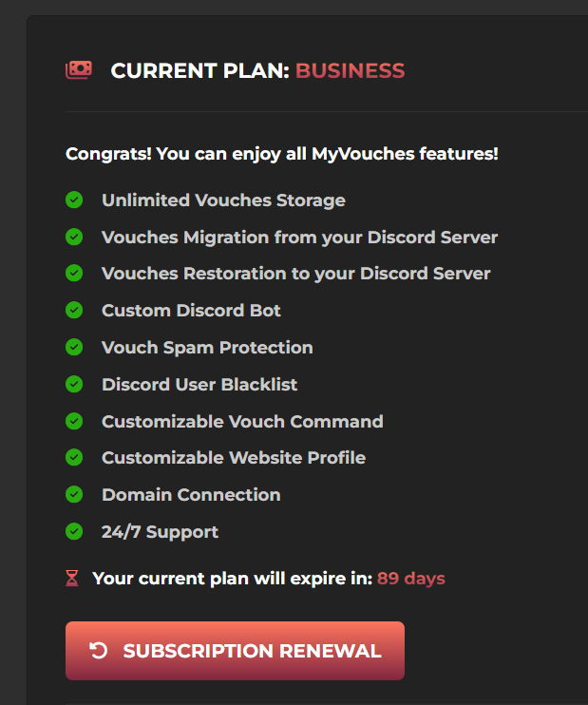Click the green check beside Vouches Restoration

click(74, 274)
